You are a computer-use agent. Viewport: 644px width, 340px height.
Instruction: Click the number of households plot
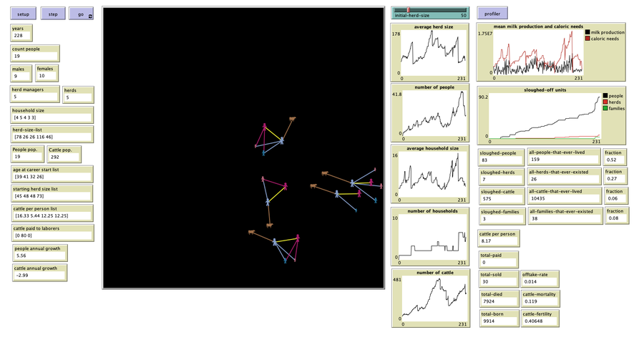[430, 236]
